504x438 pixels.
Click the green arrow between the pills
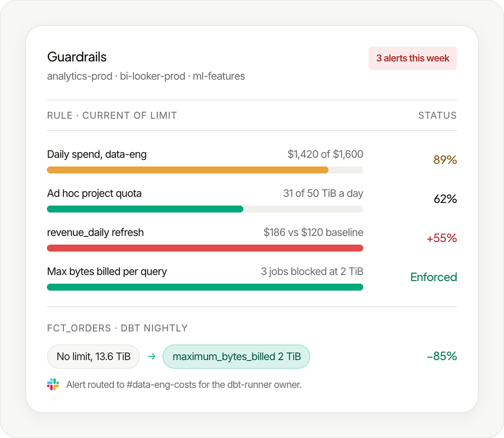pyautogui.click(x=152, y=357)
